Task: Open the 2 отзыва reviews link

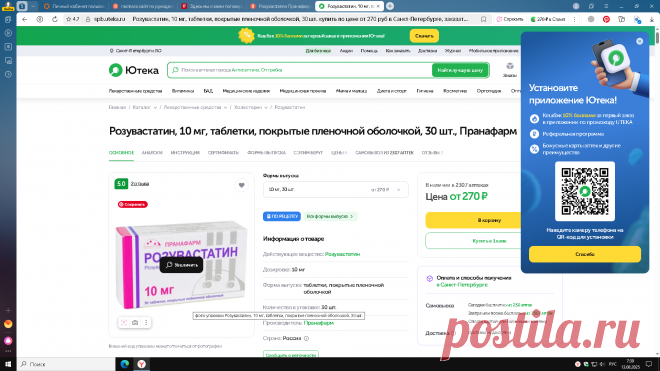Action: (140, 184)
